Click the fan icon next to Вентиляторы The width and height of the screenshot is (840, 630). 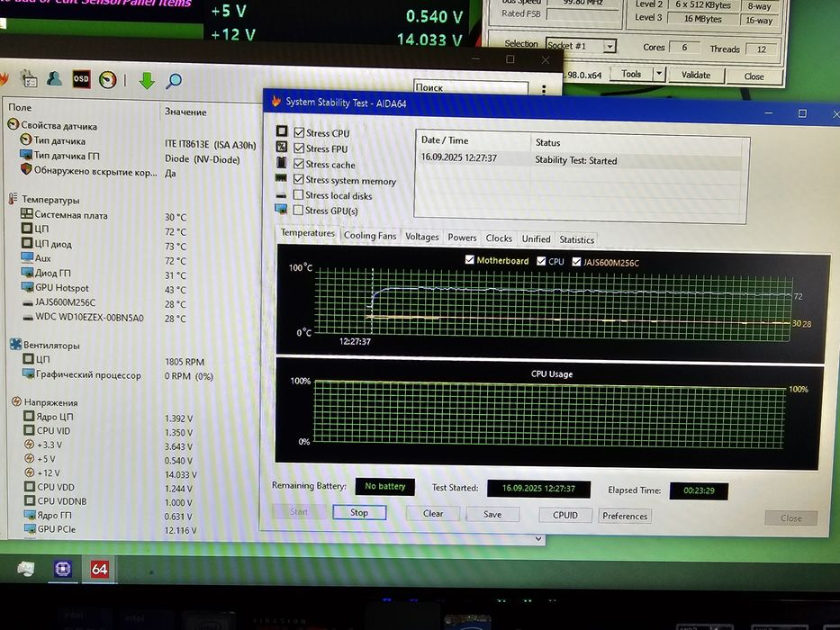[x=15, y=345]
